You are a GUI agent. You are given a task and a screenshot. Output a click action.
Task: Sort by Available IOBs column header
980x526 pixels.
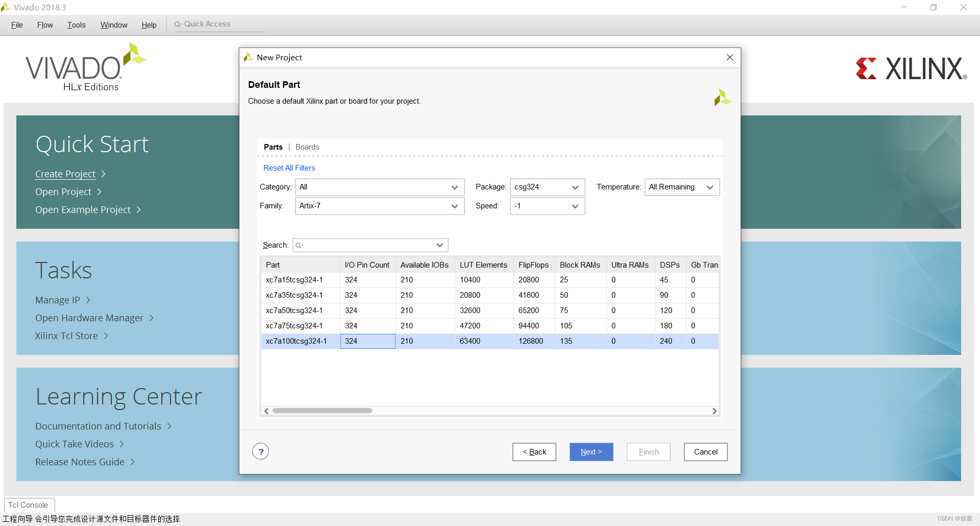[425, 265]
